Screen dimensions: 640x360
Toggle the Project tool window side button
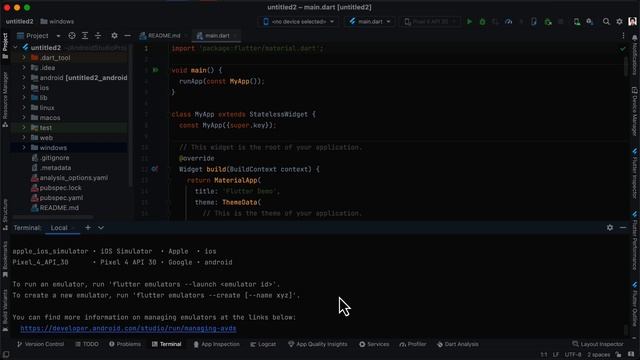5,46
